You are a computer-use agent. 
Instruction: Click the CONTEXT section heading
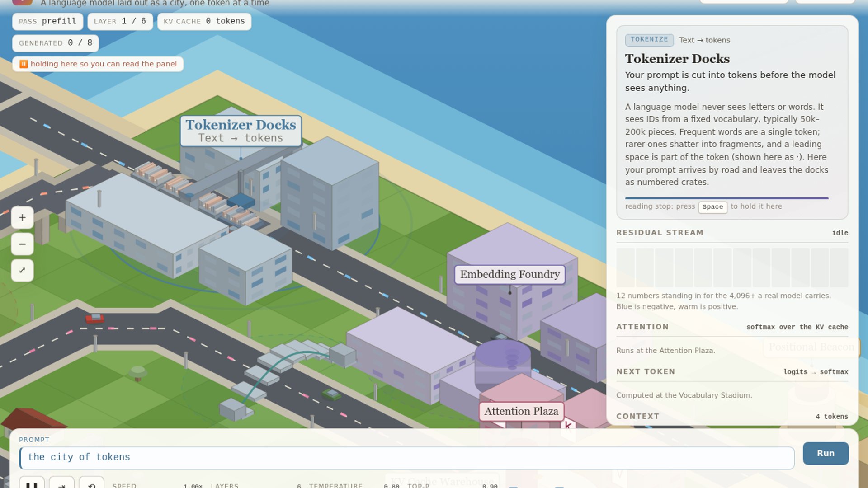pos(637,416)
